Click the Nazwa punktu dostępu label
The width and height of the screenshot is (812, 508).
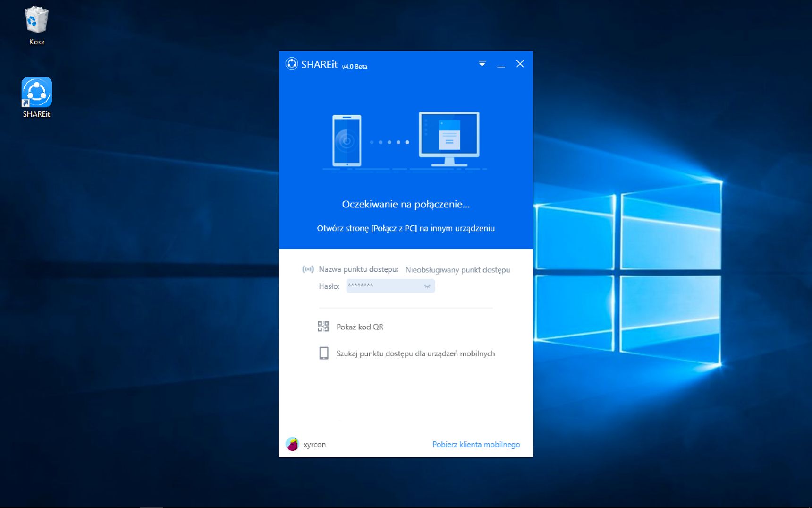click(x=358, y=269)
